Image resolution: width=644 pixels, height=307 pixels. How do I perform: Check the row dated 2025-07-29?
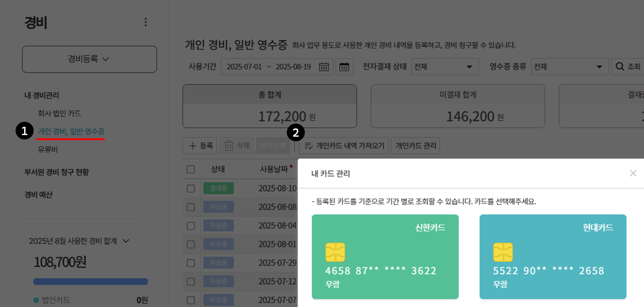(191, 263)
